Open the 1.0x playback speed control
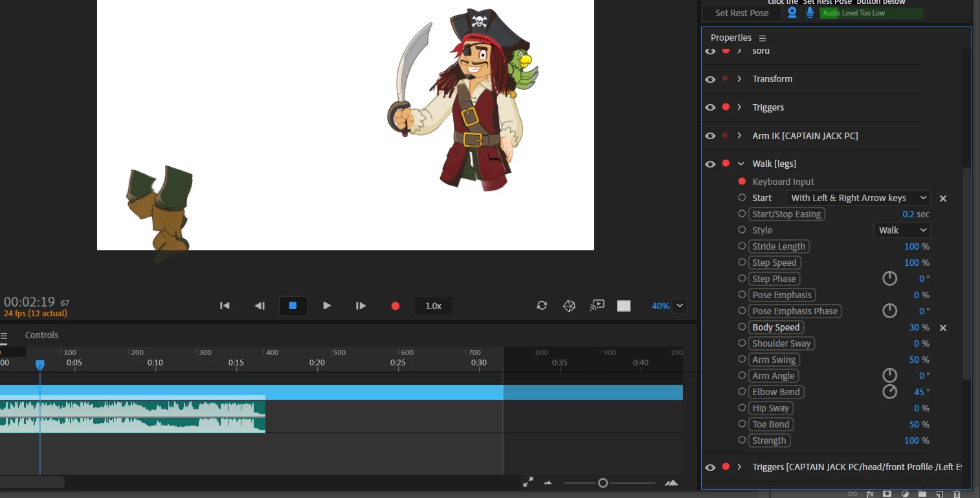Viewport: 980px width, 498px height. [x=433, y=306]
